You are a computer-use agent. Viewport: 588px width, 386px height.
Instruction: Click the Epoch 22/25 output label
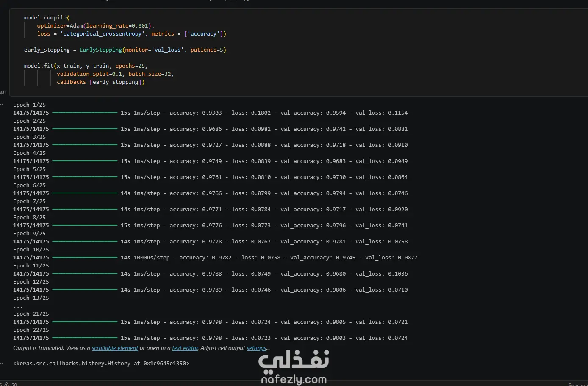[x=31, y=330]
